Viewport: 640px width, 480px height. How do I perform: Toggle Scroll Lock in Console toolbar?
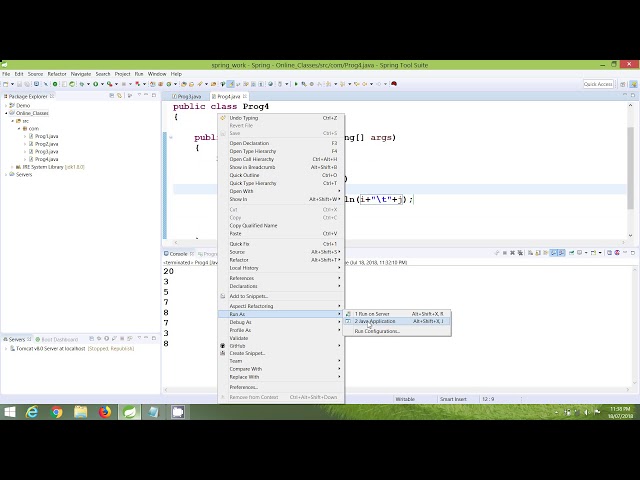click(x=538, y=253)
